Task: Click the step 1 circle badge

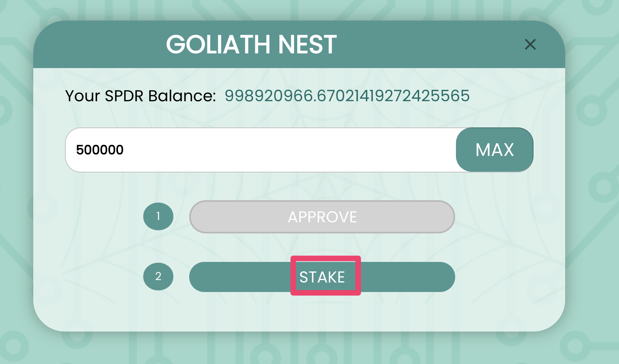Action: (x=158, y=216)
